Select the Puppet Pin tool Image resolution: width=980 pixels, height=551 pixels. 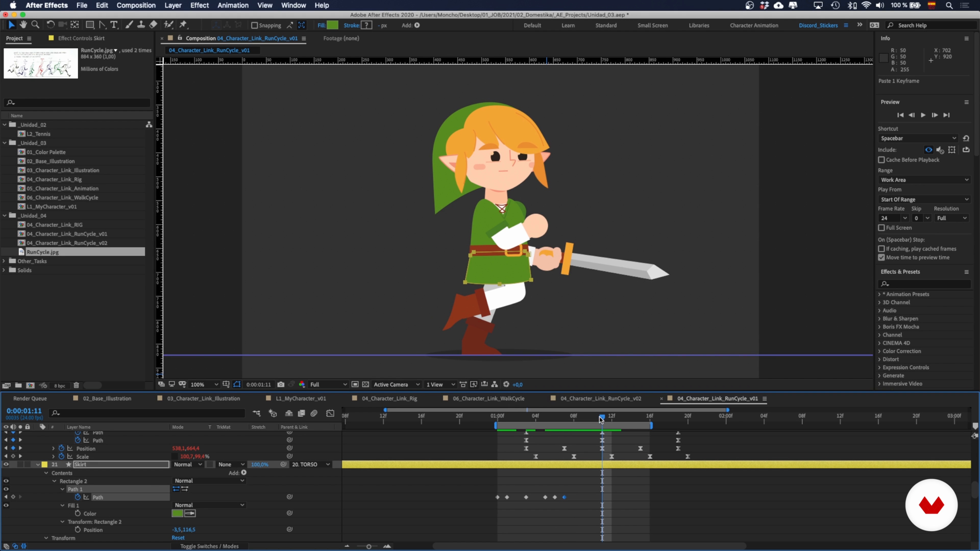(183, 25)
